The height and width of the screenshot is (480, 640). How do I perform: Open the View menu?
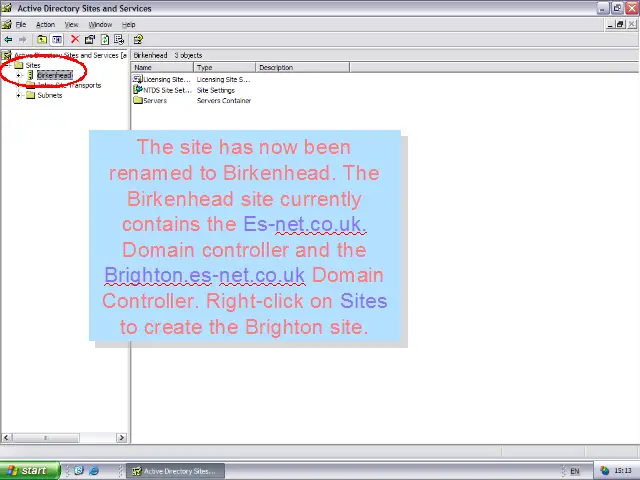71,24
